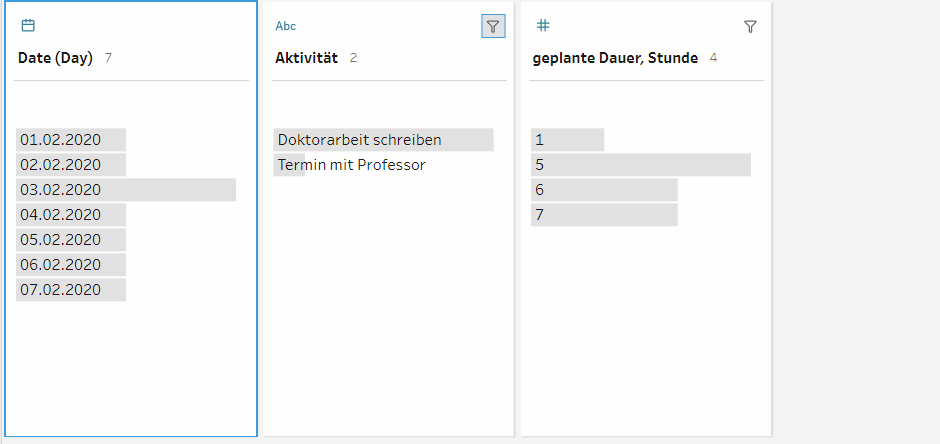Select the 06.02.2020 date value
The image size is (940, 444).
coord(61,265)
